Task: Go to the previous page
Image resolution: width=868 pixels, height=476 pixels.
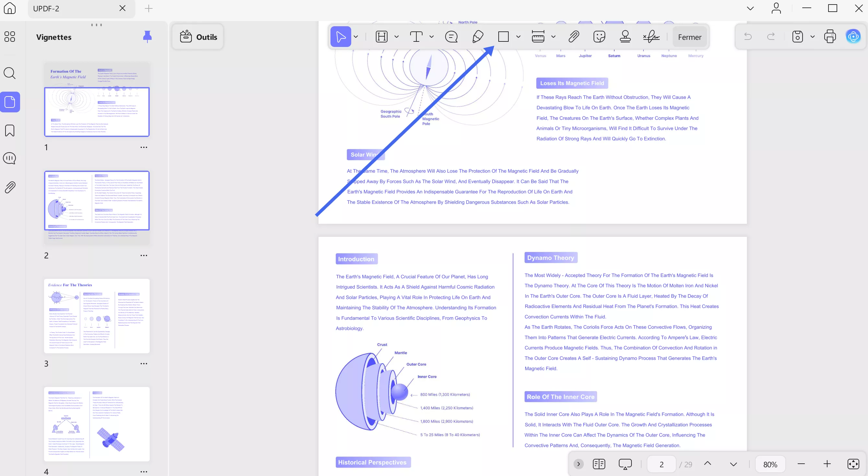Action: point(708,464)
